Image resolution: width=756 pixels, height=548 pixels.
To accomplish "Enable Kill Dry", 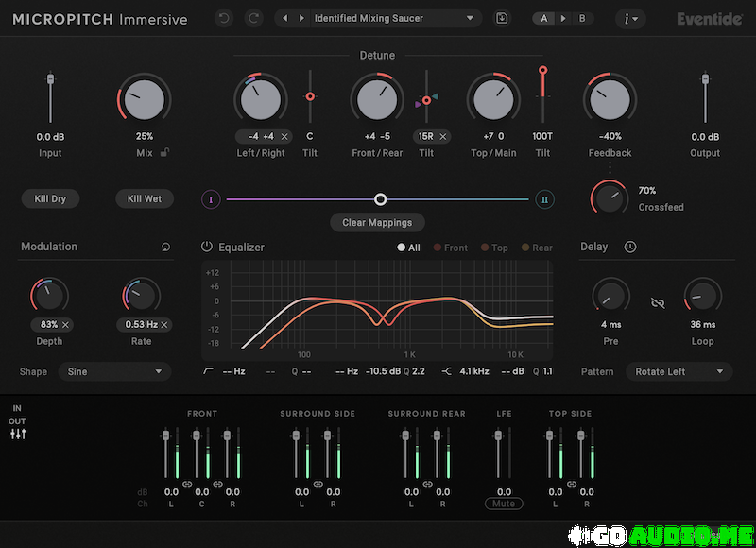I will click(50, 198).
